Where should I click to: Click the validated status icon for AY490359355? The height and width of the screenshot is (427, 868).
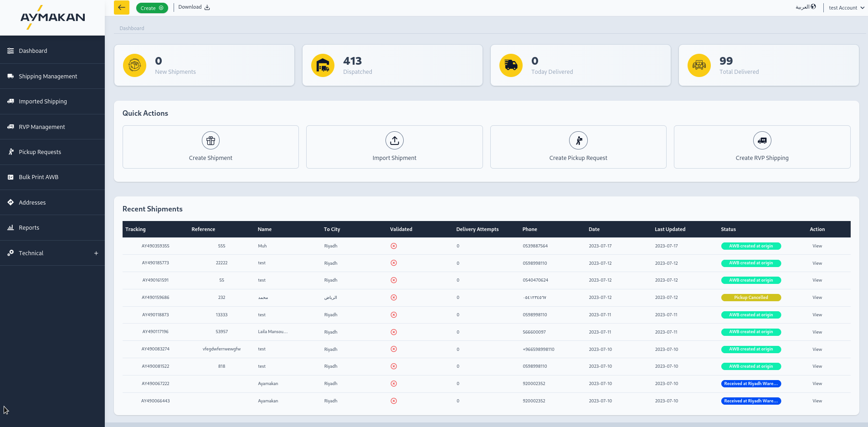394,246
